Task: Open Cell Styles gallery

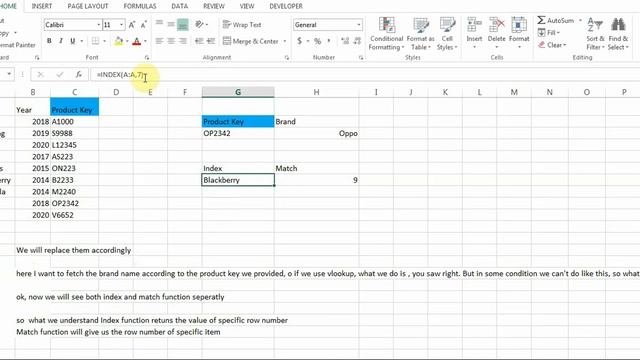Action: (447, 34)
